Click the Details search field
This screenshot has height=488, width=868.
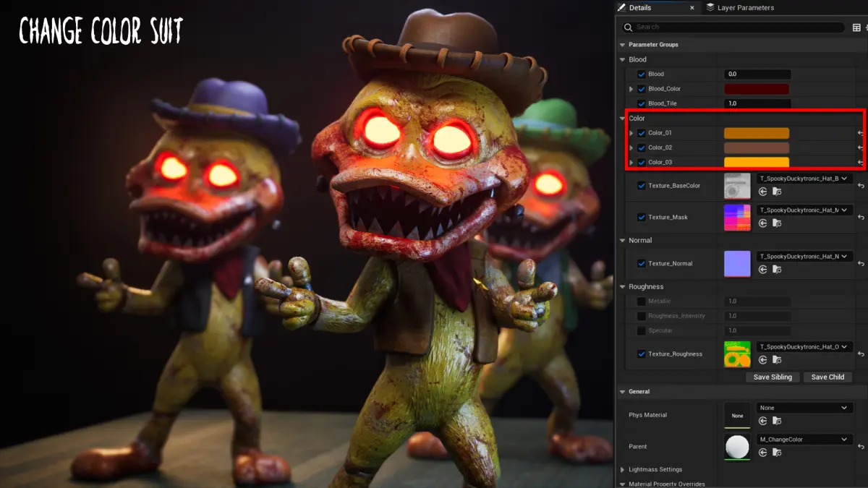[x=733, y=27]
